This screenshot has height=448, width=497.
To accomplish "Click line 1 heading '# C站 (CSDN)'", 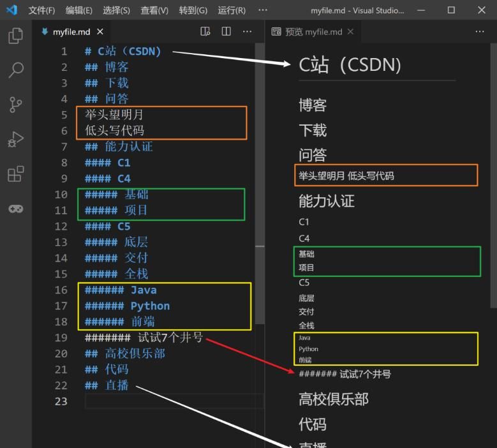I will tap(123, 51).
